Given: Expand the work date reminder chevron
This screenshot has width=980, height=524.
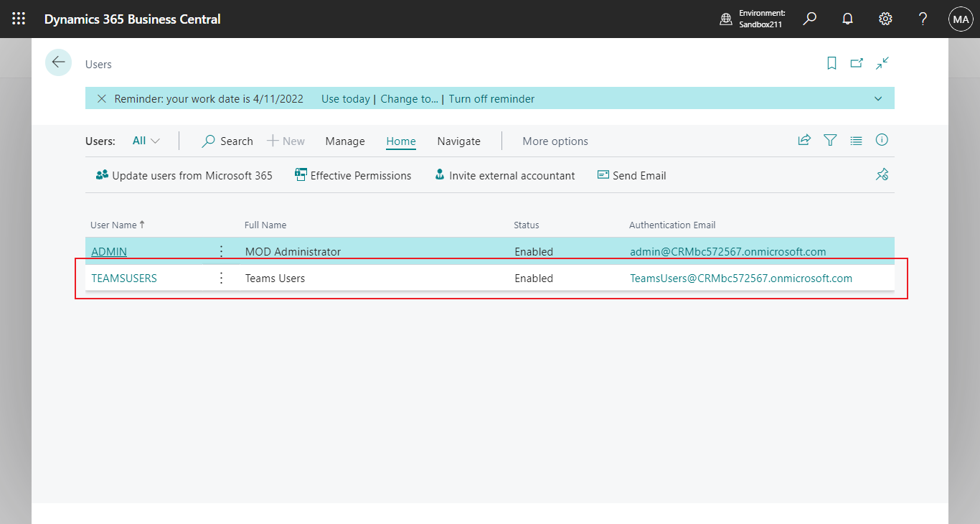Looking at the screenshot, I should click(x=878, y=99).
